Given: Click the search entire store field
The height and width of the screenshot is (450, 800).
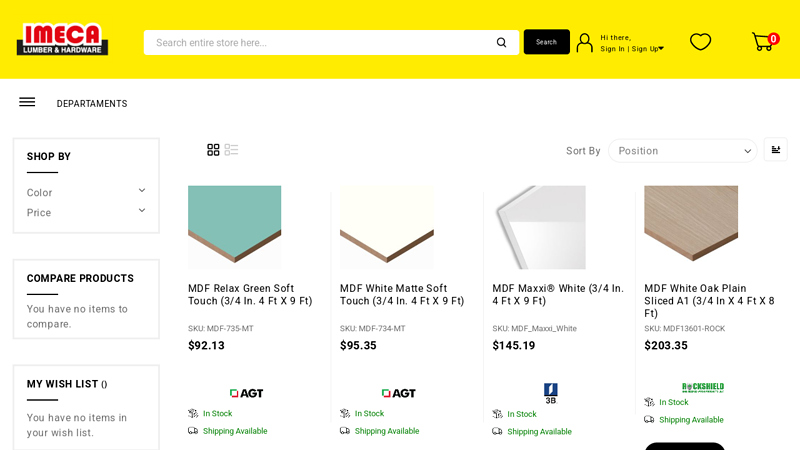Looking at the screenshot, I should pos(320,42).
